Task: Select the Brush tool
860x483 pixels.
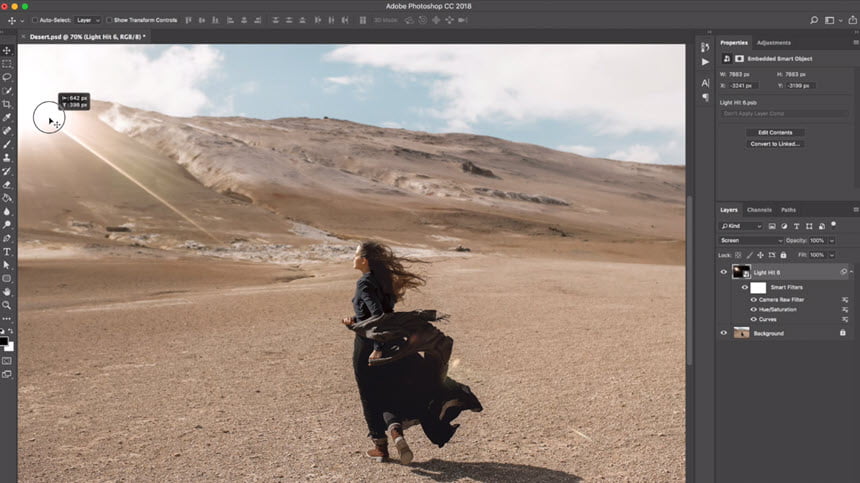Action: (7, 144)
